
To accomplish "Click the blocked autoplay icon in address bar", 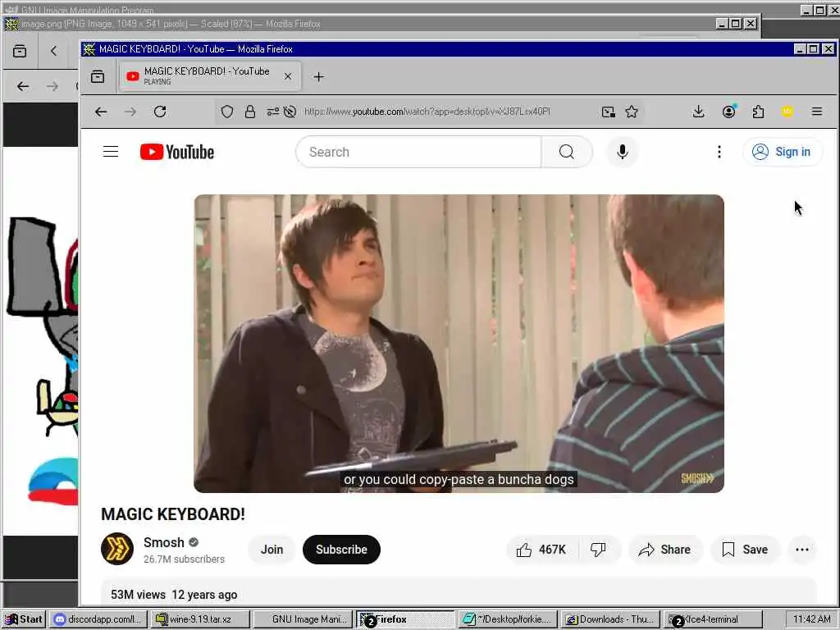I will 290,112.
